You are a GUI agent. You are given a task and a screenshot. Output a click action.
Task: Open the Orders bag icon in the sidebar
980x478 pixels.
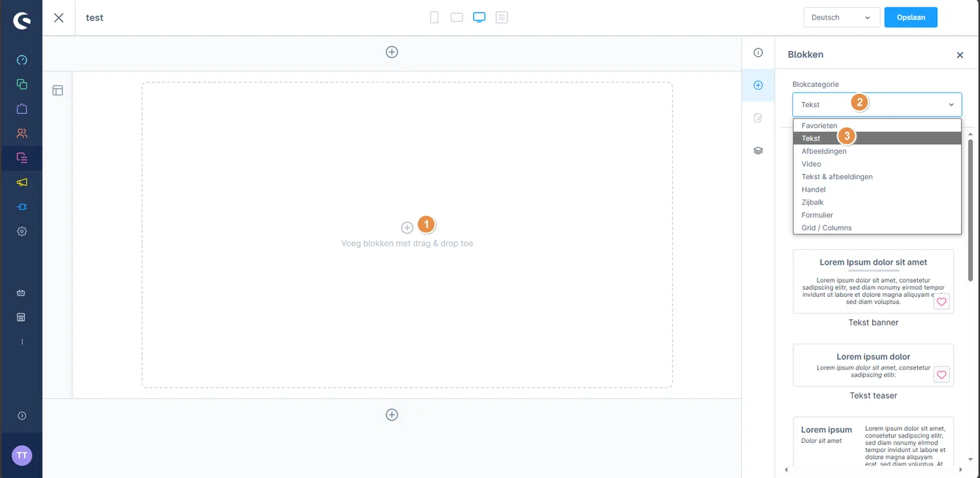22,108
